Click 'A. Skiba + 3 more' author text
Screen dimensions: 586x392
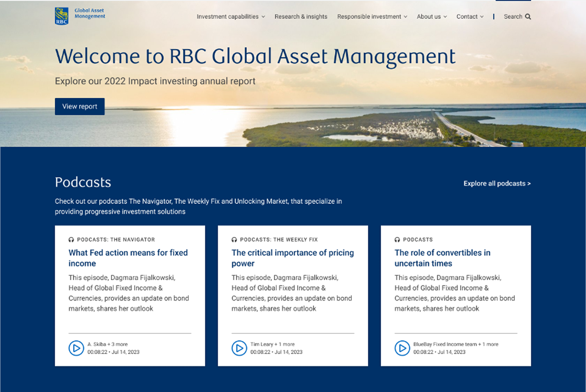107,344
